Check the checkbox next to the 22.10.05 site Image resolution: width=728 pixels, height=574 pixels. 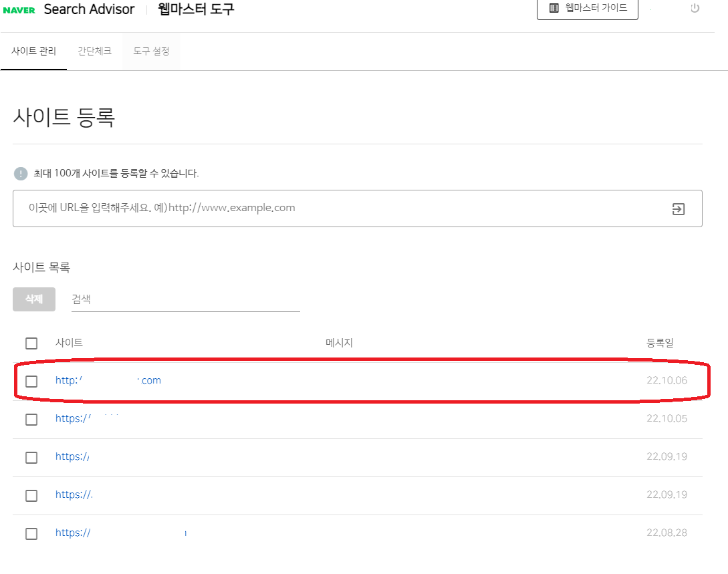point(31,420)
